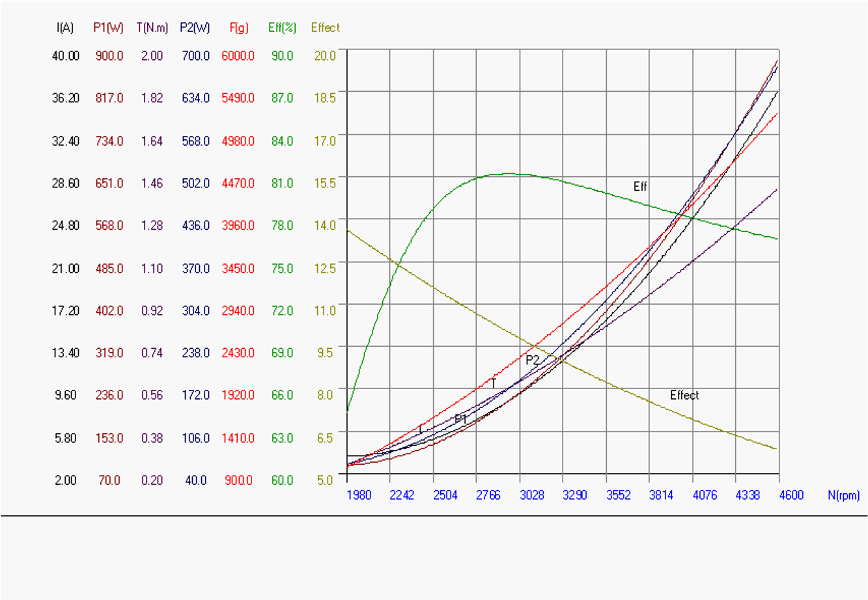868x600 pixels.
Task: Click the "Effect" label beside the olive curve
Action: click(x=684, y=395)
